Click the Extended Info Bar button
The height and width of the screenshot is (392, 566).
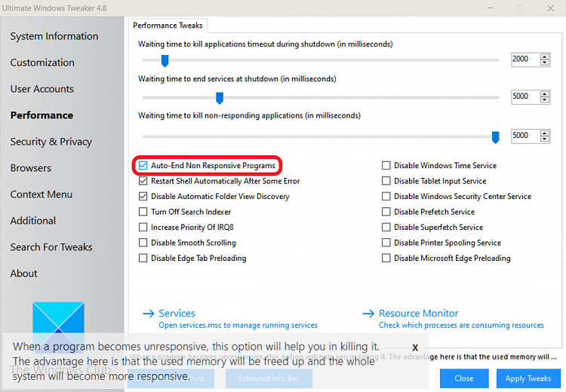[x=269, y=378]
